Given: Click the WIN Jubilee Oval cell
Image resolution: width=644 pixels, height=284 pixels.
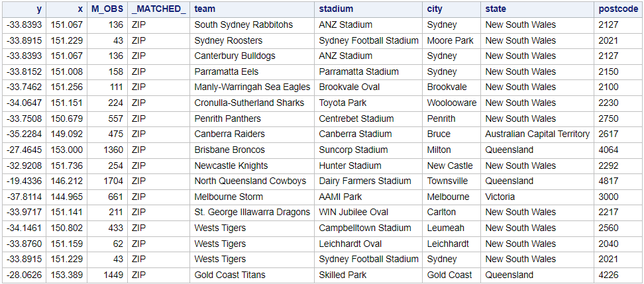Looking at the screenshot, I should 354,213.
